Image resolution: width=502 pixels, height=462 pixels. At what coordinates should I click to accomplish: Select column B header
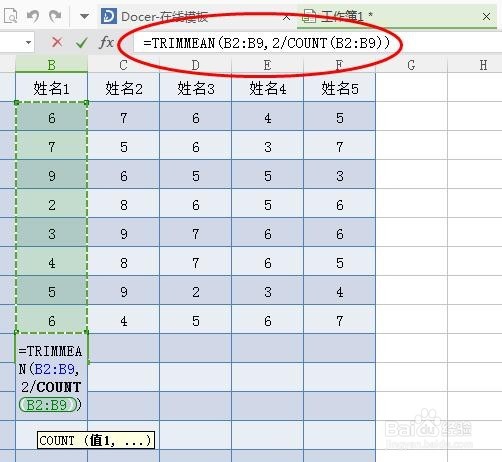52,65
